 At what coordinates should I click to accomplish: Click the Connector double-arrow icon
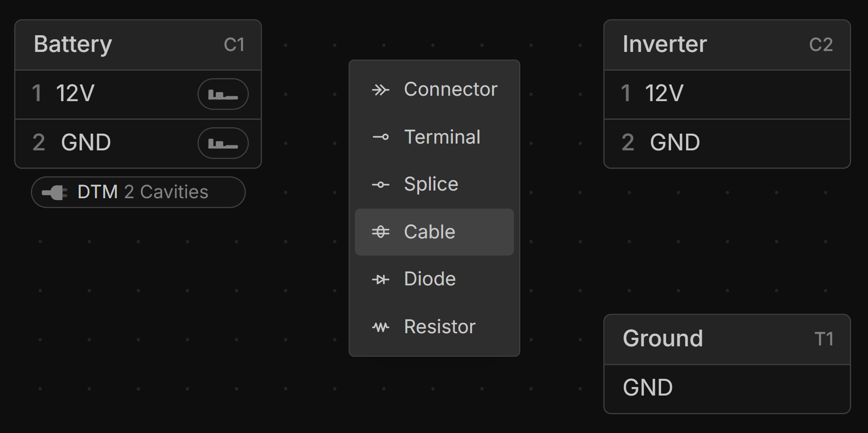coord(380,90)
